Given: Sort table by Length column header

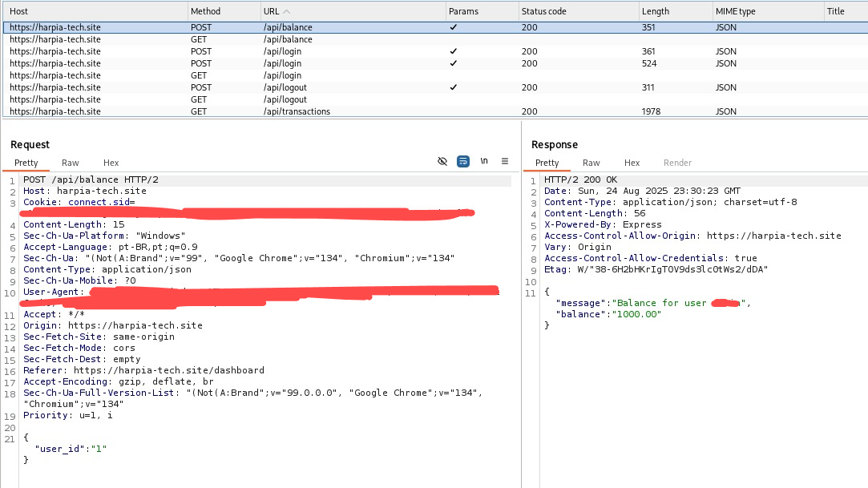Looking at the screenshot, I should click(675, 11).
